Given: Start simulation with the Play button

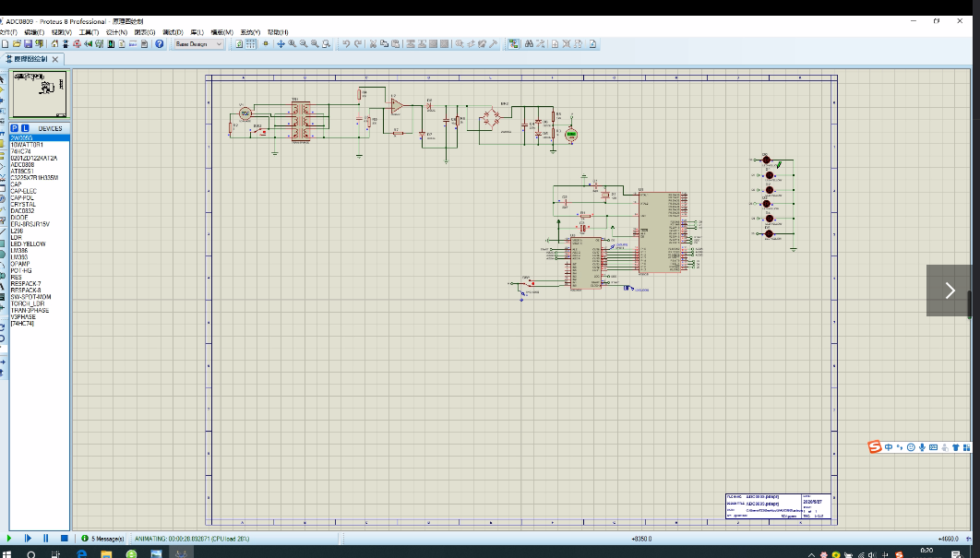Looking at the screenshot, I should (x=8, y=538).
